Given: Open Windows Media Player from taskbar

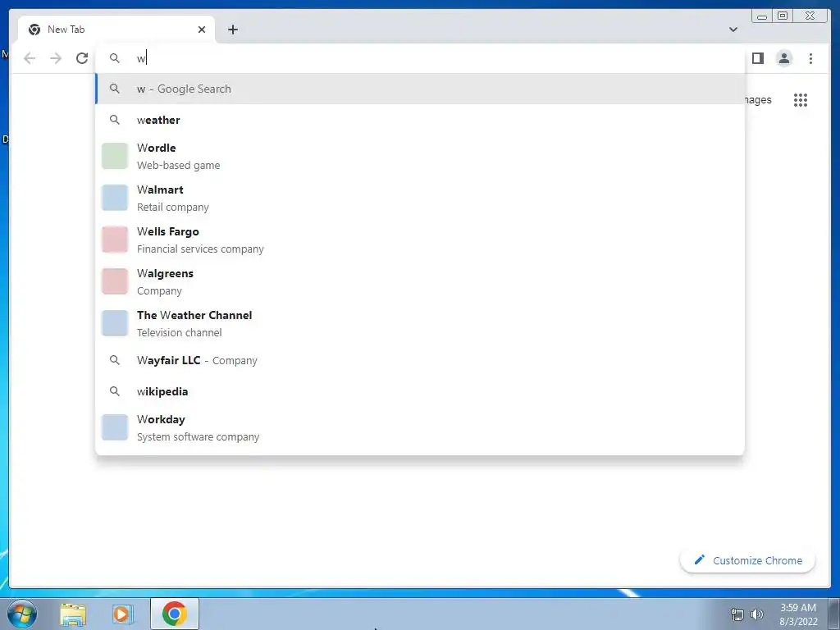Looking at the screenshot, I should [x=122, y=614].
